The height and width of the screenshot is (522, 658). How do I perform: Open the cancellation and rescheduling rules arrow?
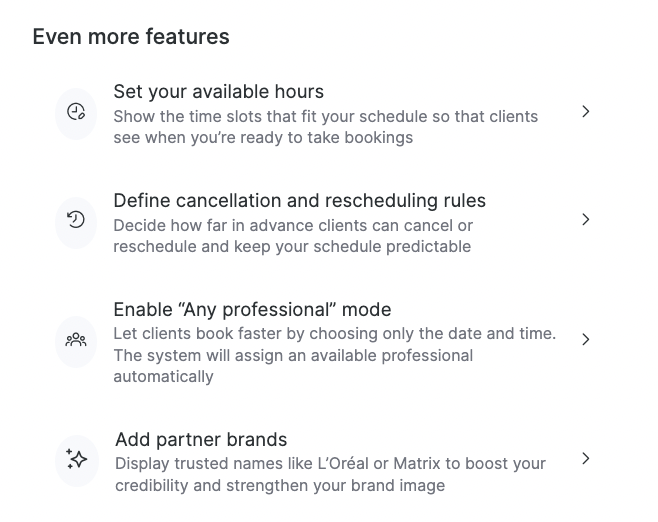pyautogui.click(x=586, y=220)
